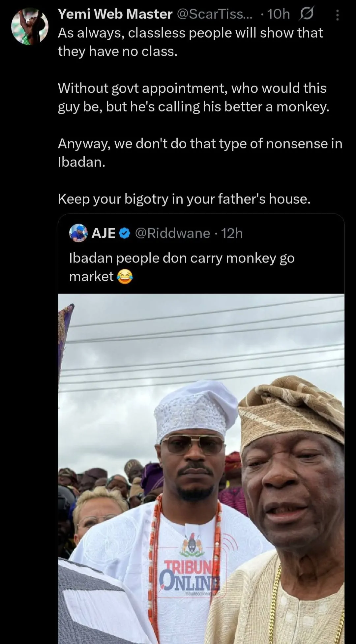356x644 pixels.
Task: Open quoted text "Ibadan people don carry monkey"
Action: (x=182, y=258)
